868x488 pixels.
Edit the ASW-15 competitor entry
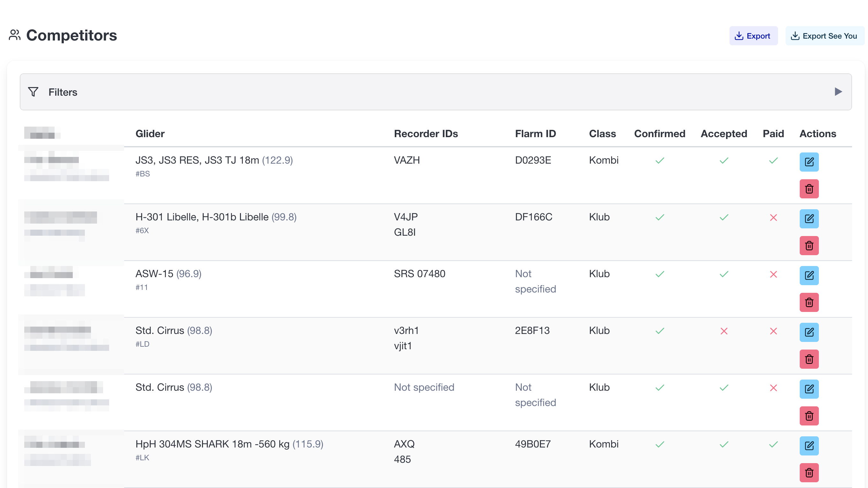point(809,276)
